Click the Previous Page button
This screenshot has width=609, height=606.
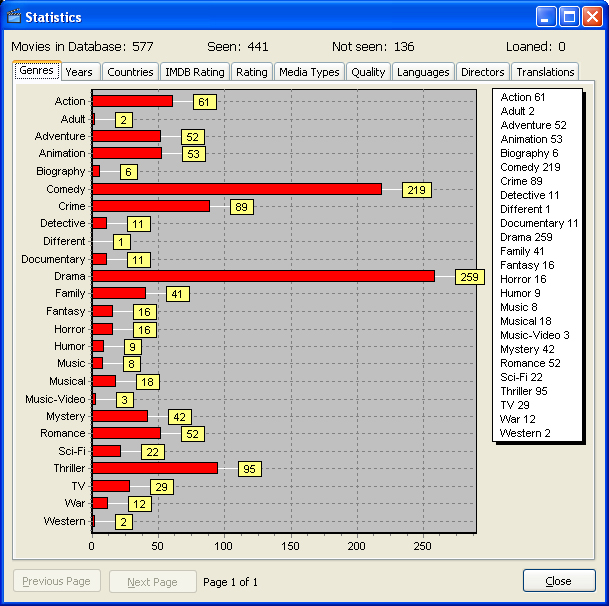coord(56,582)
